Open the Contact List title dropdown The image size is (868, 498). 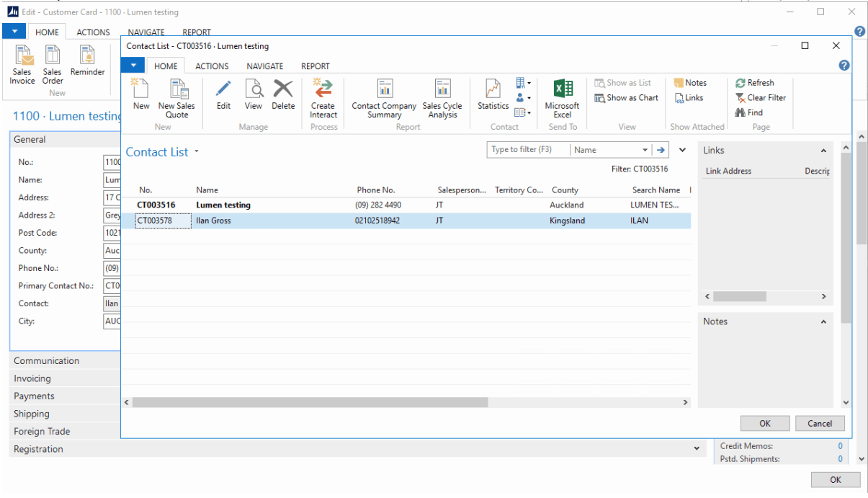[197, 152]
